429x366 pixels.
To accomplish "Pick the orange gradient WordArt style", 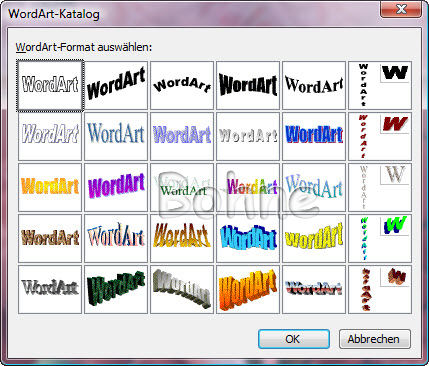I will click(x=50, y=187).
